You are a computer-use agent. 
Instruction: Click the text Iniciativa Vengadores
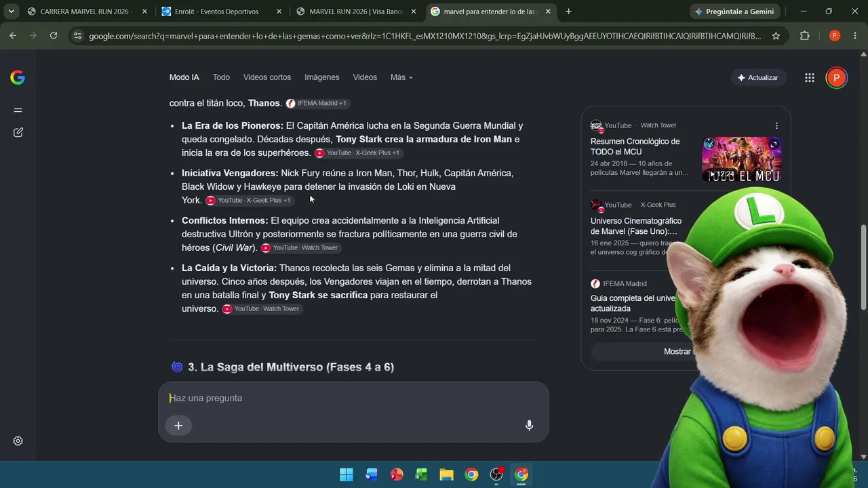click(230, 173)
